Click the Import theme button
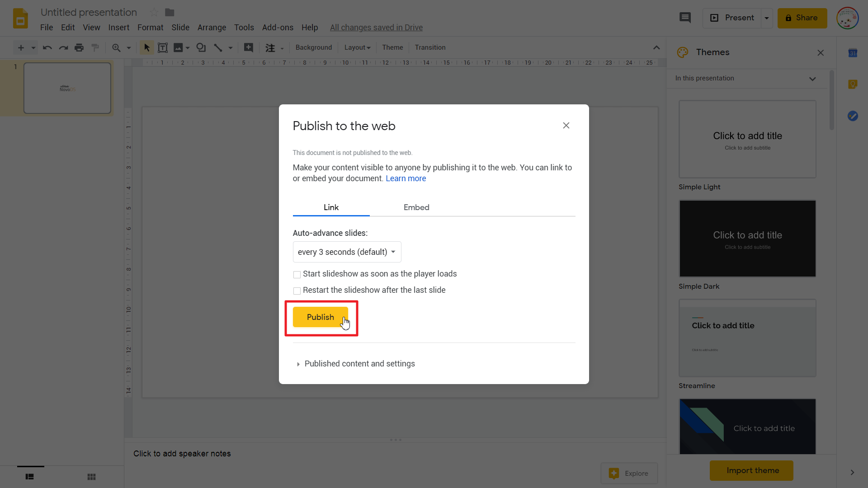868x488 pixels. click(751, 470)
